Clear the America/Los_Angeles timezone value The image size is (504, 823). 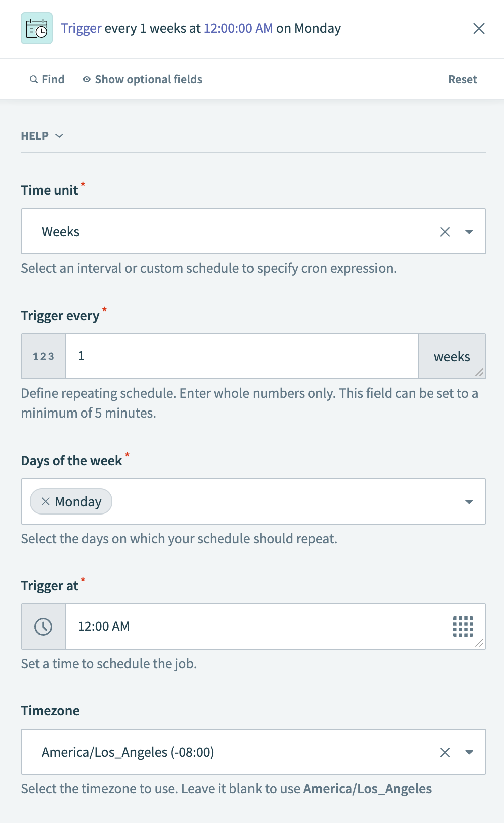[445, 752]
